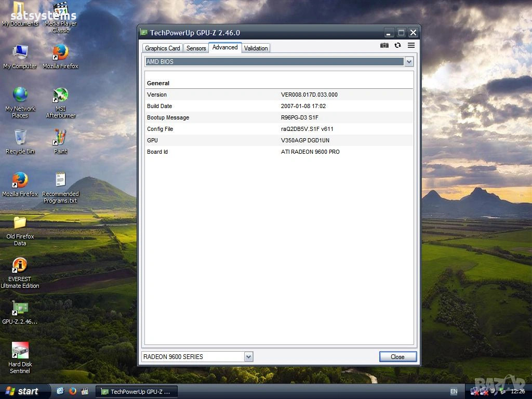Click Firefox icon in quick launch bar
532x399 pixels.
tap(72, 391)
